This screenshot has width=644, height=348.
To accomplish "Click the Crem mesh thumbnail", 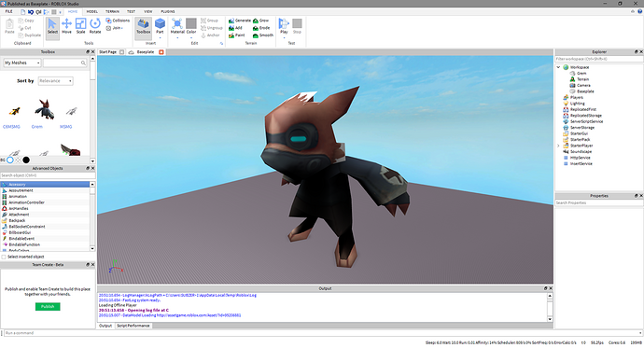I will coord(45,109).
